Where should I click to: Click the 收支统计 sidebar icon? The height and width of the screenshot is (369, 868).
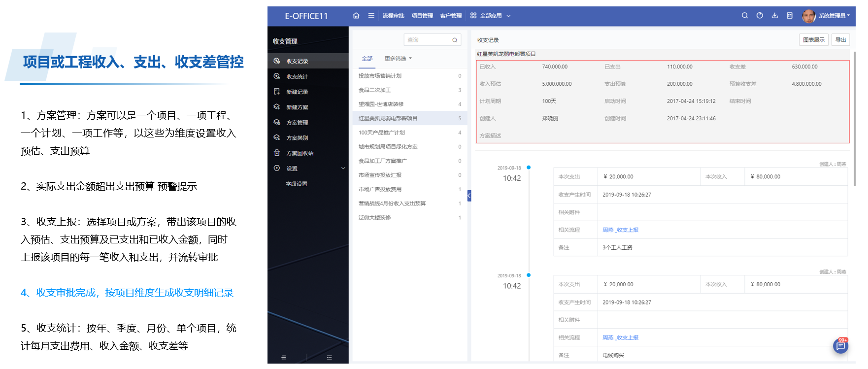(x=277, y=76)
